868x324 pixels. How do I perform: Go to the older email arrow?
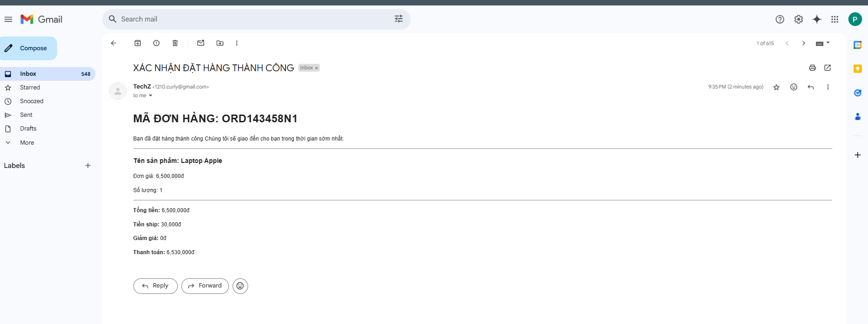point(804,43)
